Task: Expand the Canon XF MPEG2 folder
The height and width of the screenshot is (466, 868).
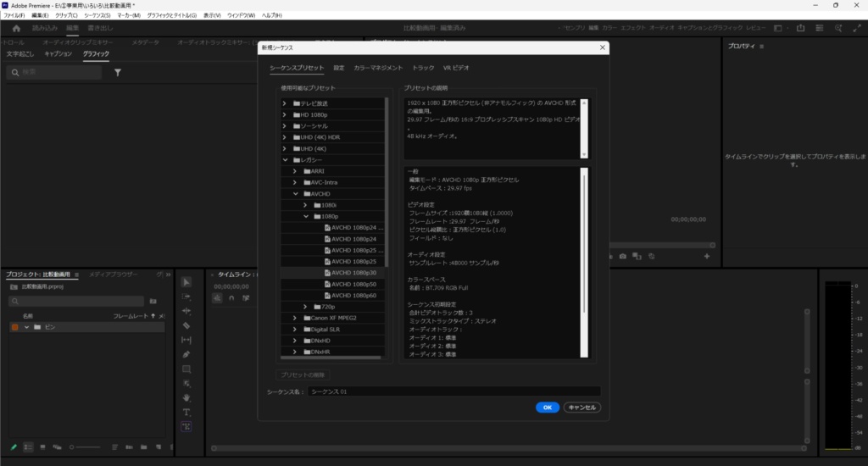Action: pos(294,319)
